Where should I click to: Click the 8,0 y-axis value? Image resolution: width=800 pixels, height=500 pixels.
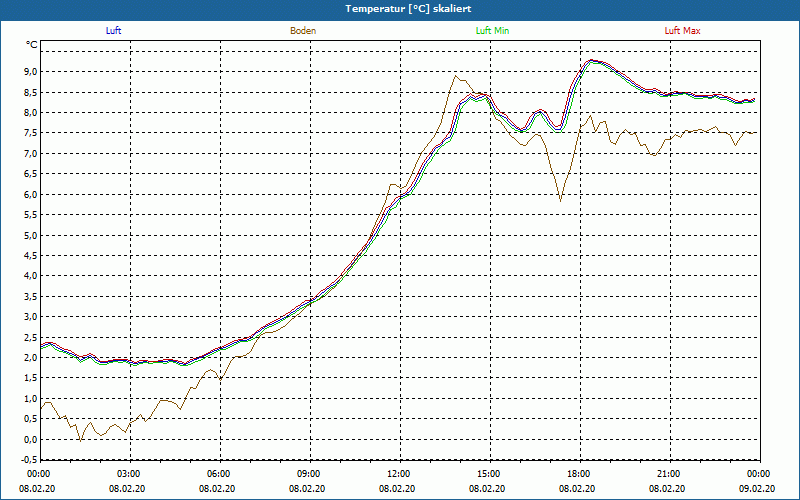click(31, 113)
